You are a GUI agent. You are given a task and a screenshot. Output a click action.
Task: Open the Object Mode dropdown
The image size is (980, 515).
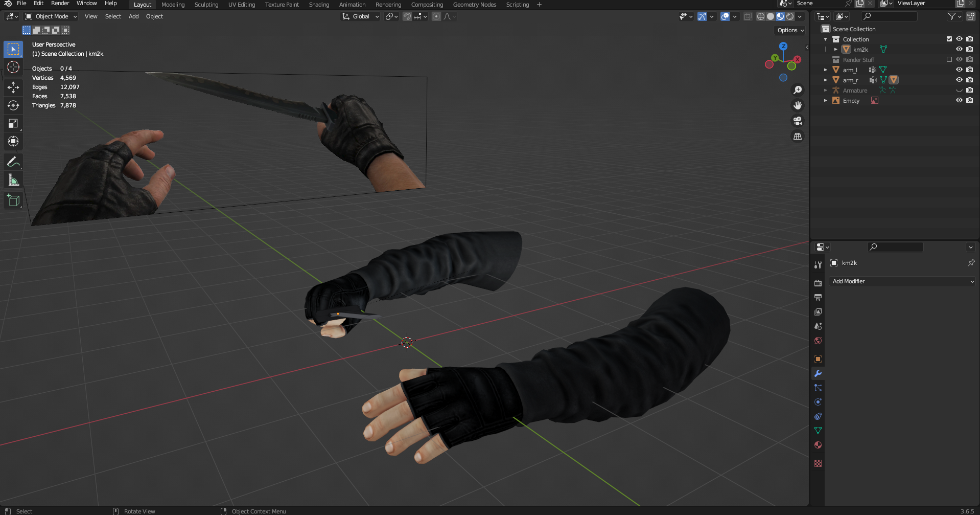[51, 16]
